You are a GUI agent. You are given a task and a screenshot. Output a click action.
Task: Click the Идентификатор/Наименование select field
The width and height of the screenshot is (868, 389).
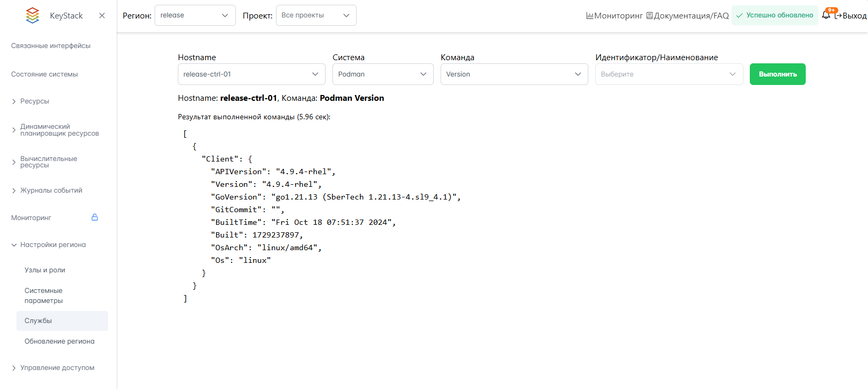(669, 74)
